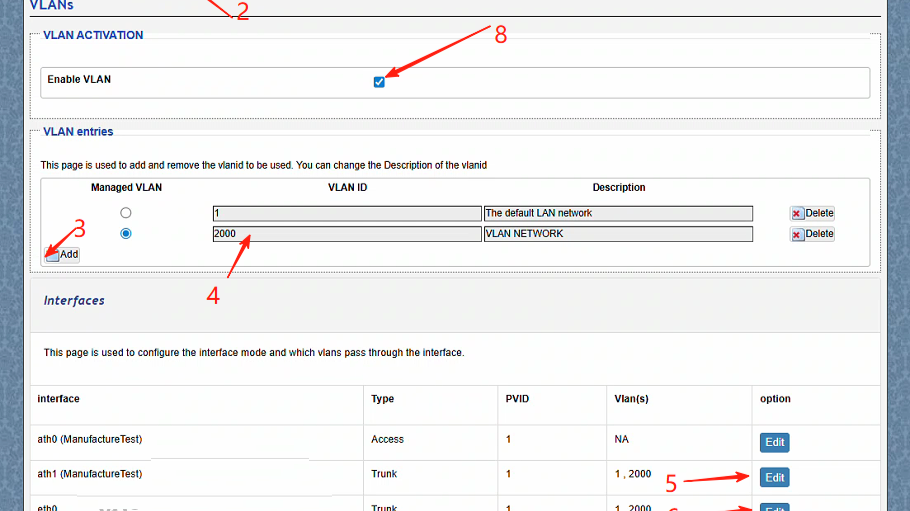Click the VLAN entries section title
The height and width of the screenshot is (511, 910).
coord(78,132)
